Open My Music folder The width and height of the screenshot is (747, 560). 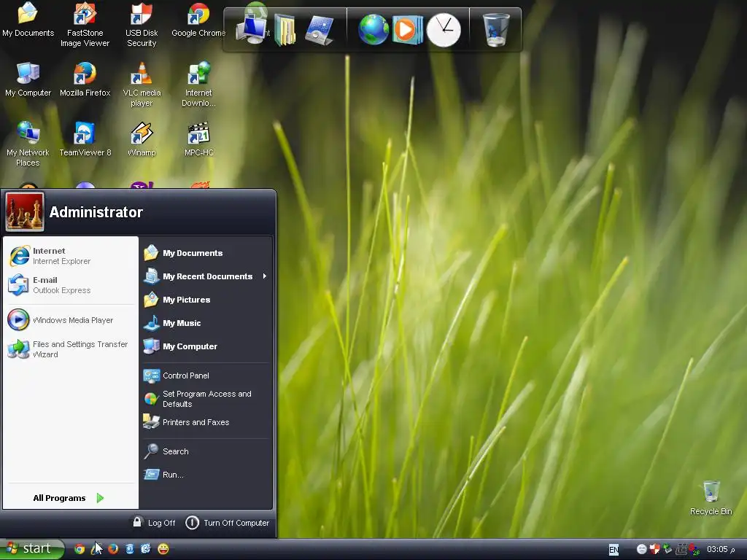pyautogui.click(x=206, y=323)
